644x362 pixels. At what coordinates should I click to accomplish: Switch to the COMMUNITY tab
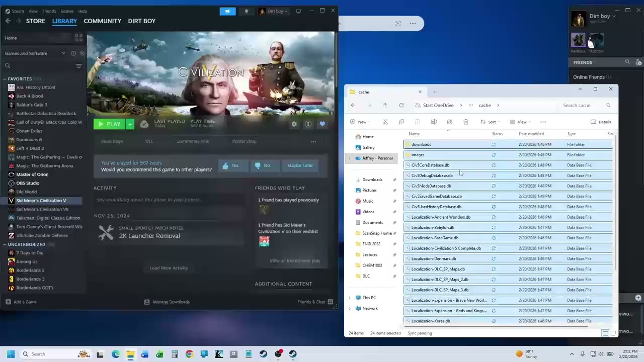pyautogui.click(x=103, y=21)
